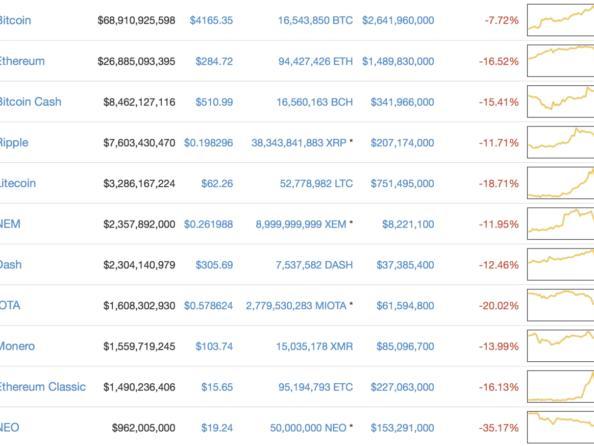Open Ethereum price $284.72 markets
The height and width of the screenshot is (446, 594).
point(214,61)
